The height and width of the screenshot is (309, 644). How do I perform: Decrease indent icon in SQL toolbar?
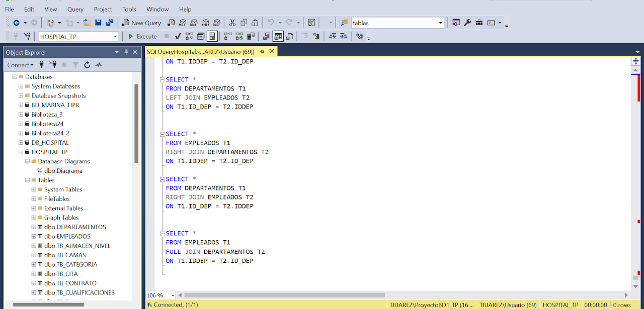[x=332, y=36]
